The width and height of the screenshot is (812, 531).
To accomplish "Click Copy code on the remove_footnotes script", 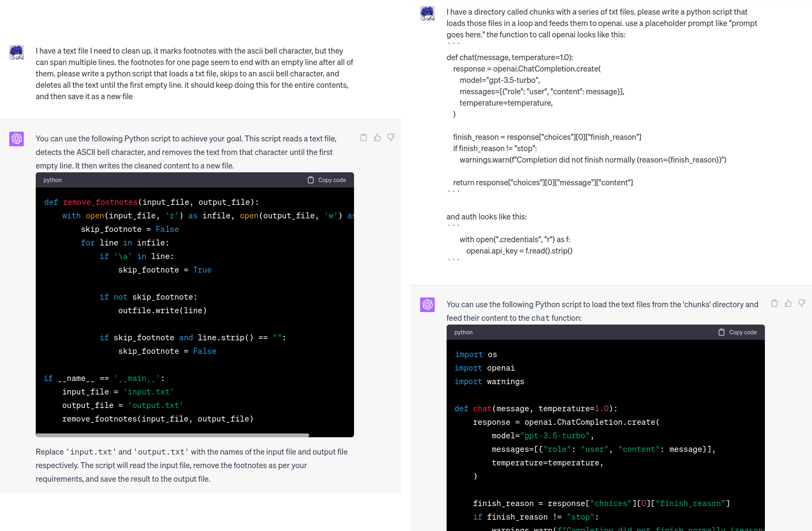I will tap(331, 179).
